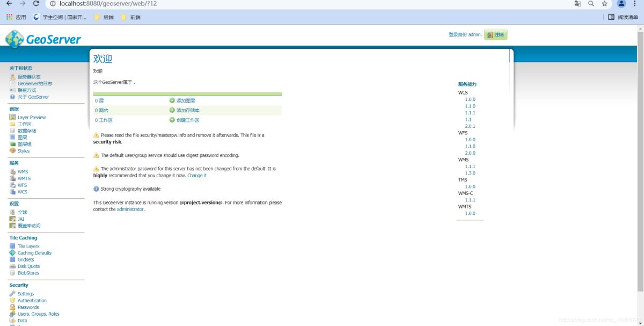Open the reading list (阅读清单)
The width and height of the screenshot is (644, 326).
coord(623,17)
